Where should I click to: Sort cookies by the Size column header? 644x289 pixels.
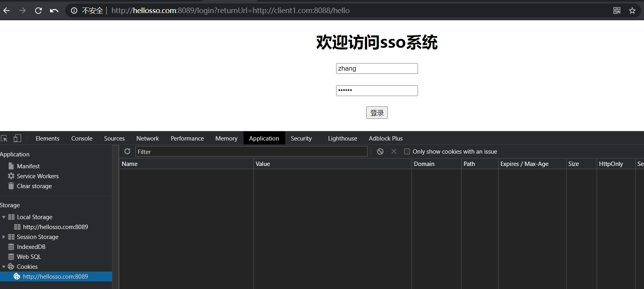tap(582, 164)
